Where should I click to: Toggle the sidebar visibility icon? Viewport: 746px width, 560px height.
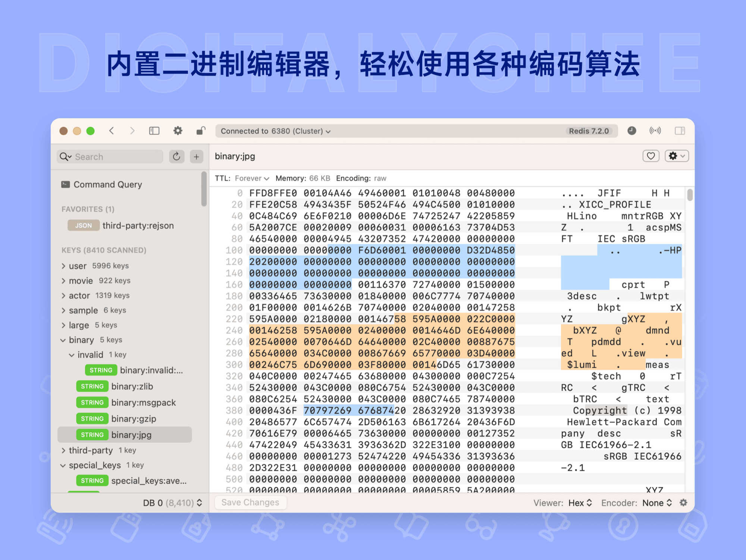click(x=154, y=131)
